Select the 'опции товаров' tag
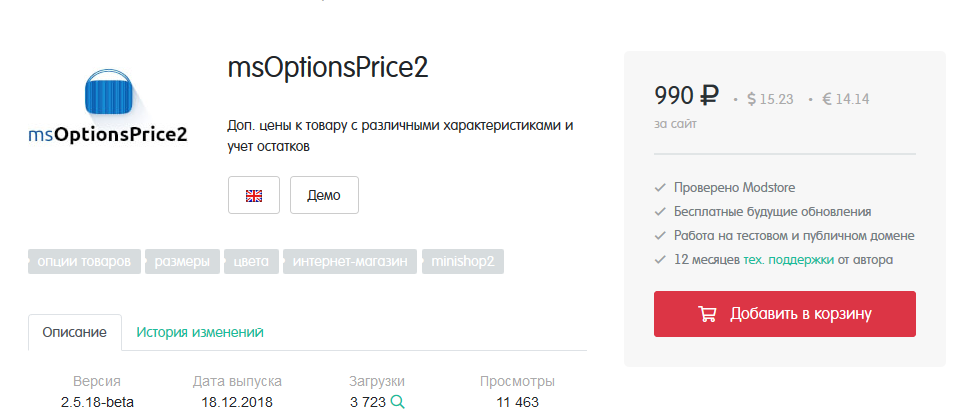This screenshot has width=960, height=419. 83,262
